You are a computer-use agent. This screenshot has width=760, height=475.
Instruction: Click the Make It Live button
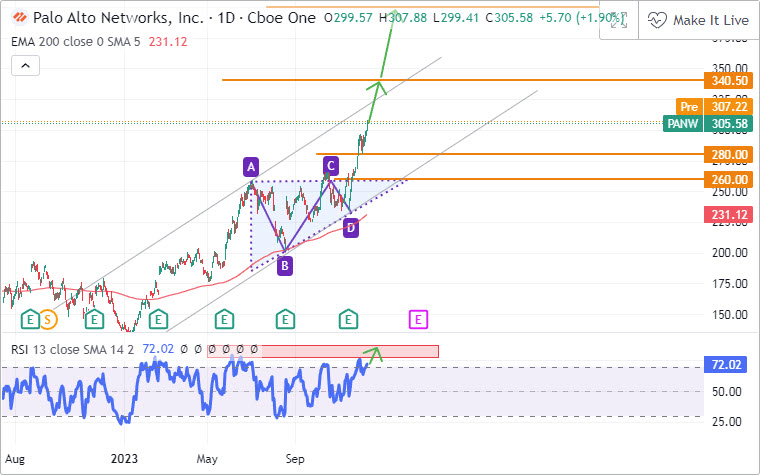pos(698,20)
